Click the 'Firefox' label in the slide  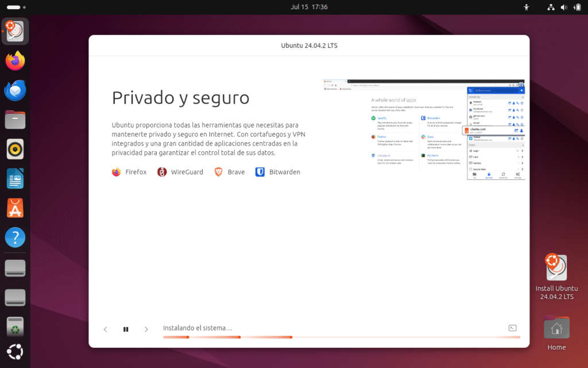pyautogui.click(x=136, y=172)
